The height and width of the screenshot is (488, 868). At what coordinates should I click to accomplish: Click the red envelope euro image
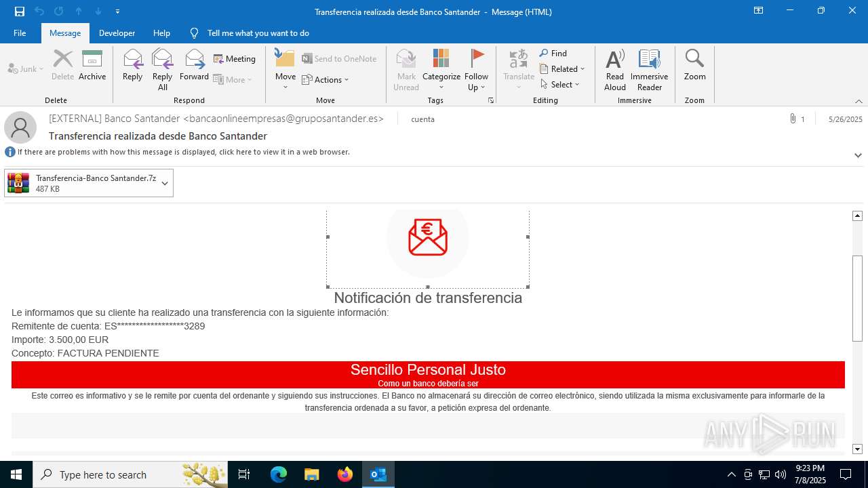428,237
